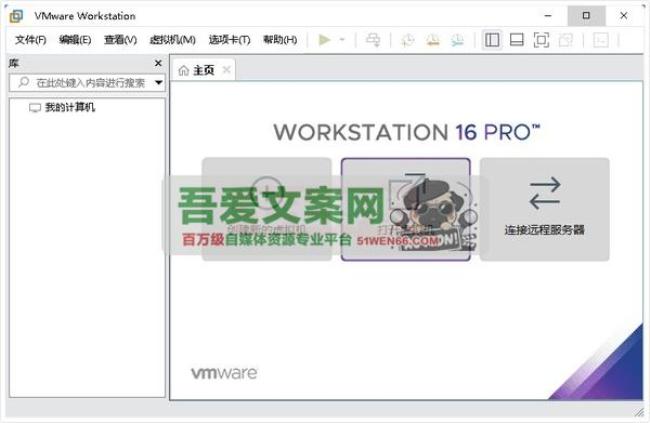This screenshot has width=650, height=423.
Task: Click the 连接远程服务器 tile
Action: 544,209
